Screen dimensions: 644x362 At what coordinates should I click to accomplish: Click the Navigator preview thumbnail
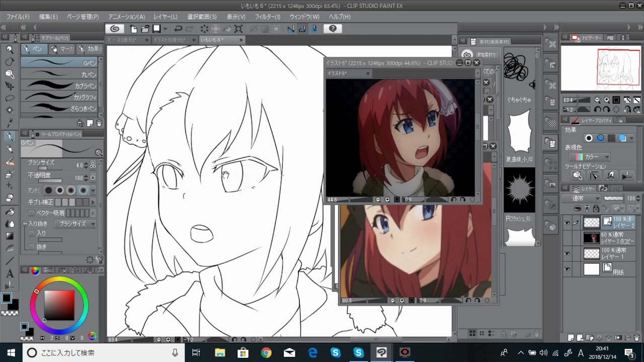pyautogui.click(x=601, y=68)
